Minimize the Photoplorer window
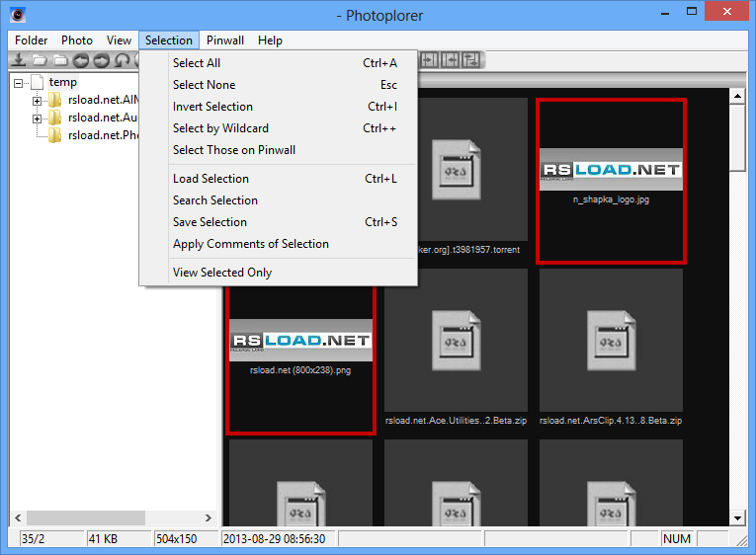 665,12
